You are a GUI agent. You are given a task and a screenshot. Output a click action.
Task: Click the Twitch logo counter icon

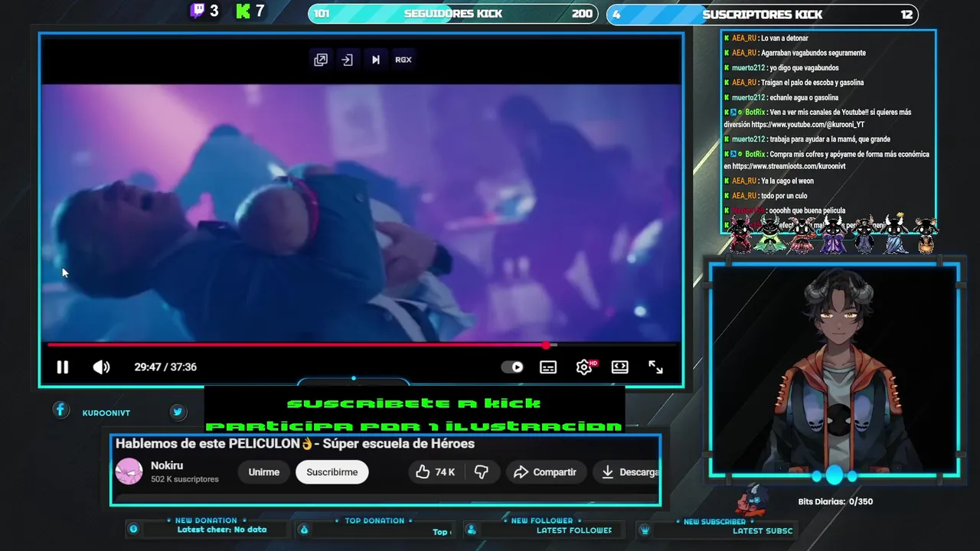tap(198, 11)
